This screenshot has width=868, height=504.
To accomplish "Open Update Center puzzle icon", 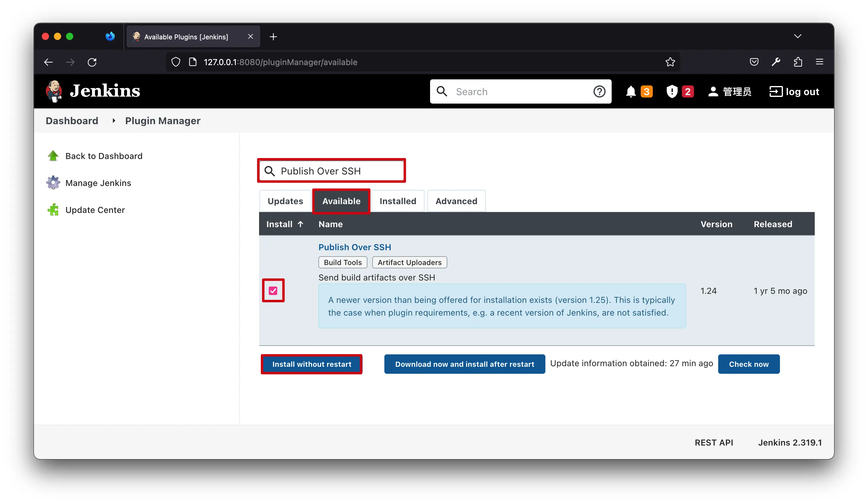I will 53,210.
